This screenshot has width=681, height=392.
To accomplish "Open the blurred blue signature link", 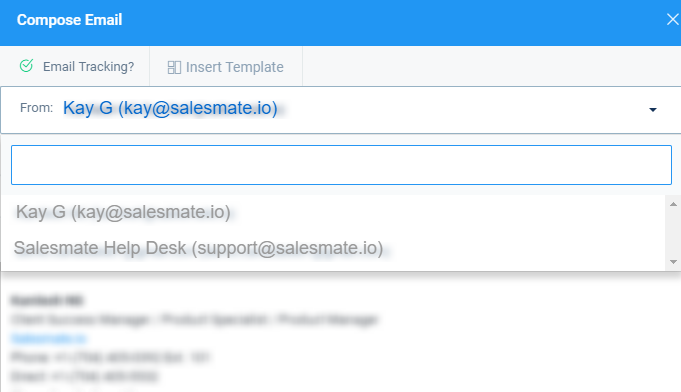I will point(49,338).
